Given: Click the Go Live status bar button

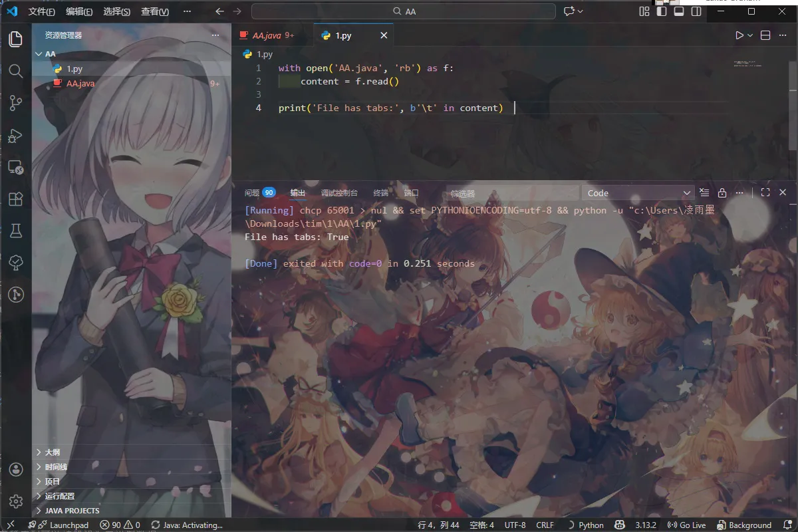Looking at the screenshot, I should pyautogui.click(x=687, y=525).
